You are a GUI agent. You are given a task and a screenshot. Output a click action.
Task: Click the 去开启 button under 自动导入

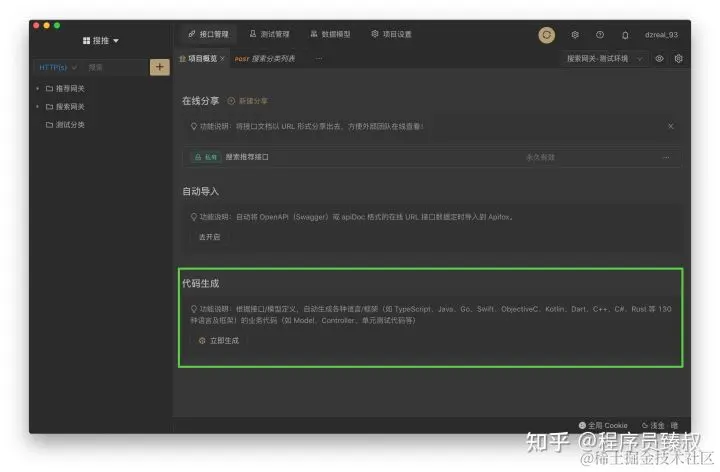point(209,237)
